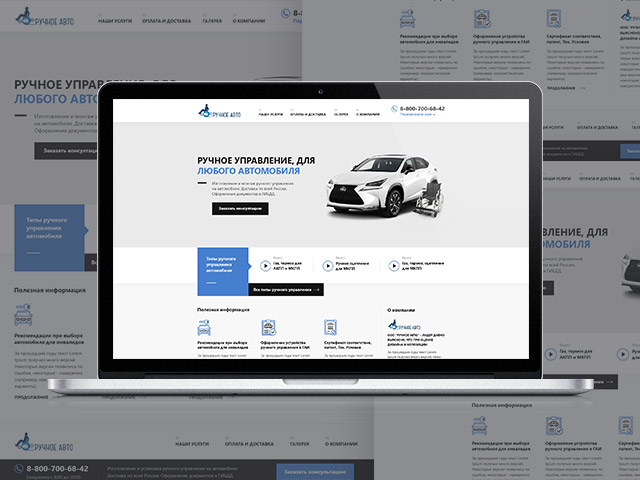
Task: Click the Полезная информация heading on laptop screen
Action: 223,310
